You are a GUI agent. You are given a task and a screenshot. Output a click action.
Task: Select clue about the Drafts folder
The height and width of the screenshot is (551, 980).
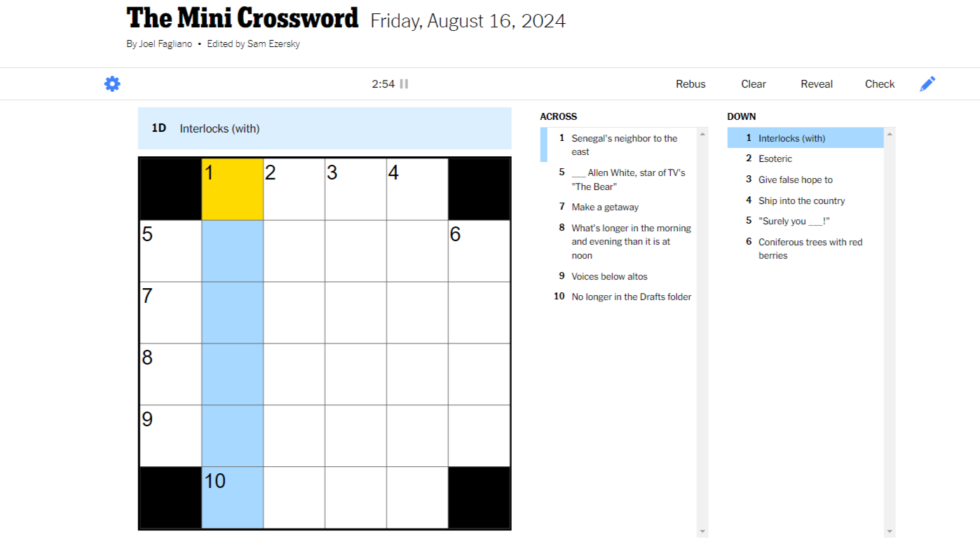coord(631,296)
